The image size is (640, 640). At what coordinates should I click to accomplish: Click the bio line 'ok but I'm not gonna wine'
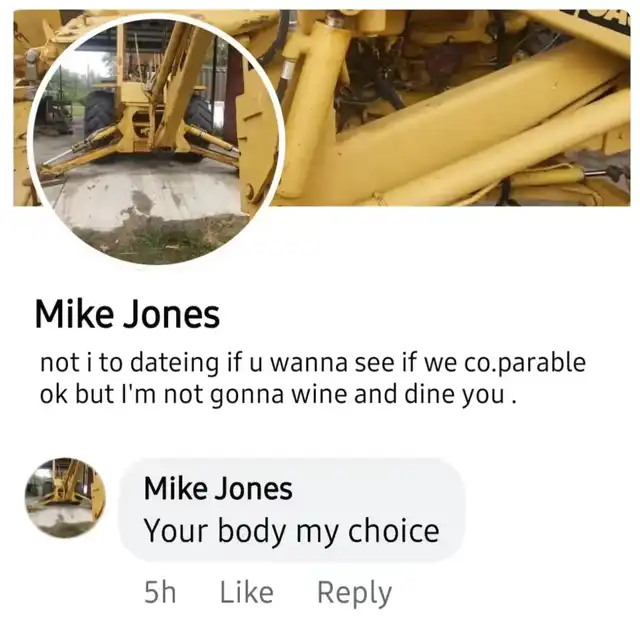[x=278, y=395]
